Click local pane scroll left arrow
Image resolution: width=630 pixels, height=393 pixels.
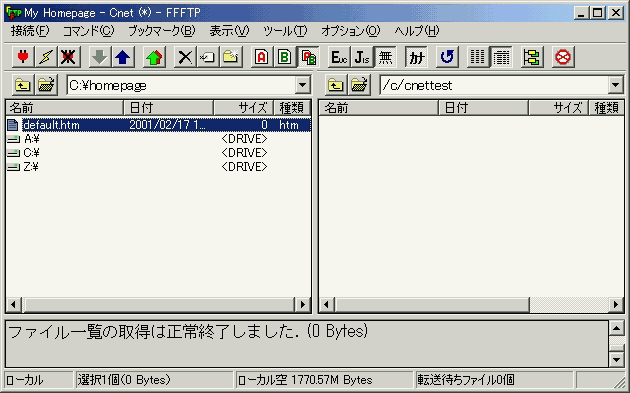14,304
